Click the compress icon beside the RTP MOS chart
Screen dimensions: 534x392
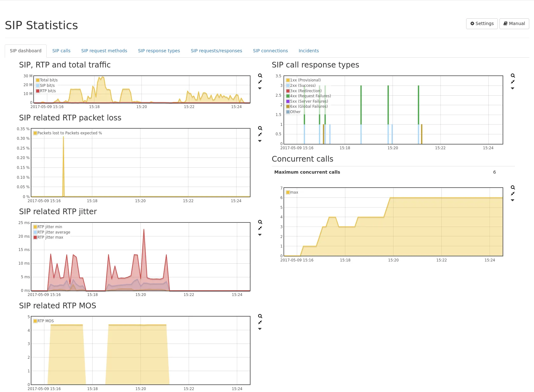coord(260,322)
